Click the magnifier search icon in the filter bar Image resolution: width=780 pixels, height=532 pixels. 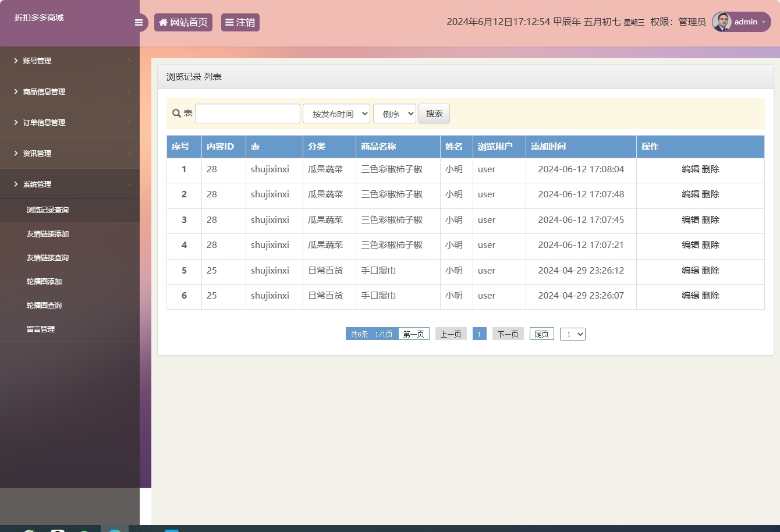[x=176, y=113]
